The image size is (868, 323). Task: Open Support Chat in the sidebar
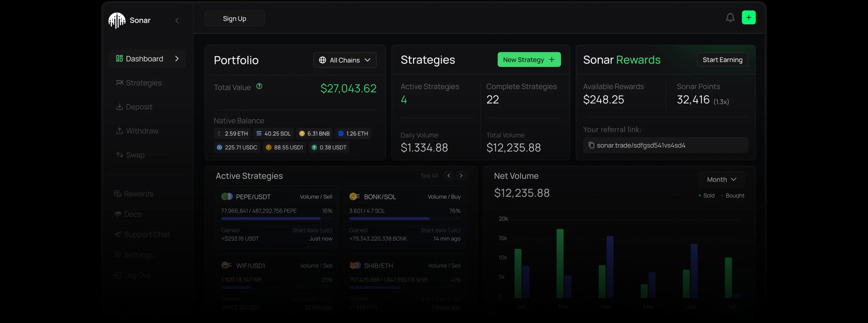[142, 234]
